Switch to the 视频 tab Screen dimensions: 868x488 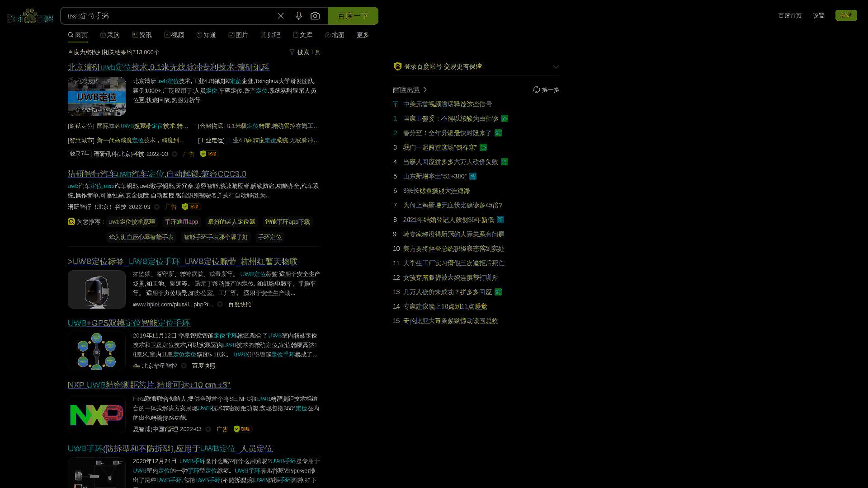click(174, 35)
